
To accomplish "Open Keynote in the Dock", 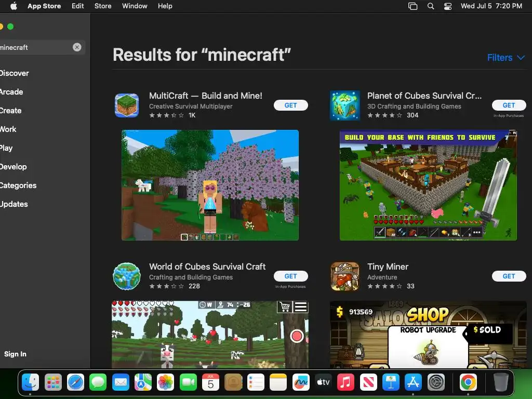I will click(391, 383).
